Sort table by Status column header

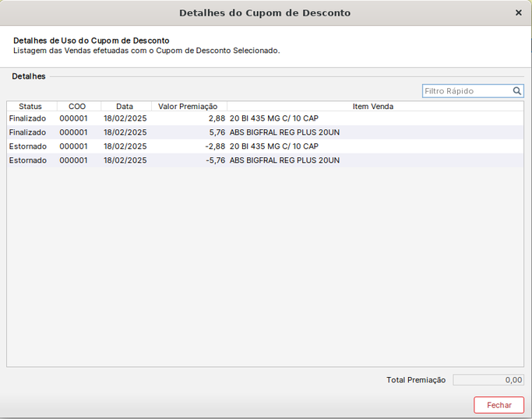click(30, 106)
